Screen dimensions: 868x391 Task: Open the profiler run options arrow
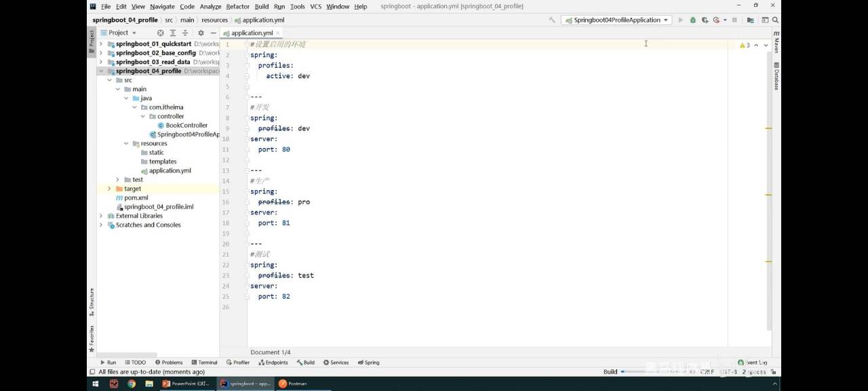(725, 20)
